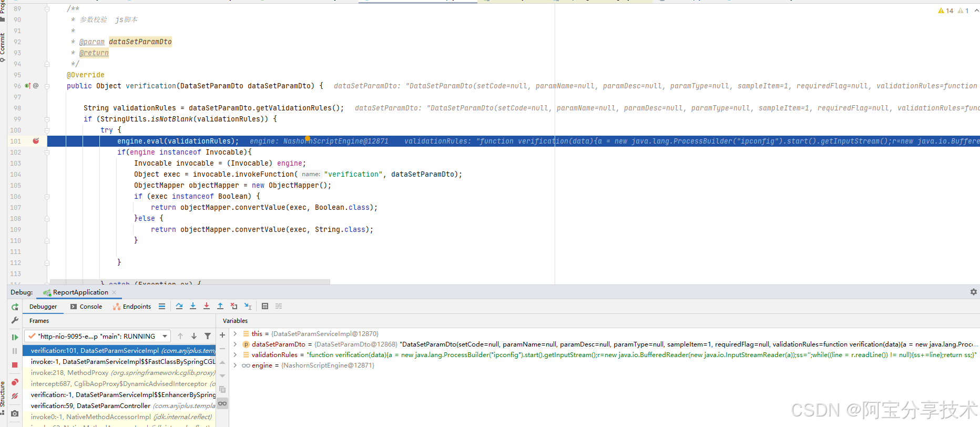Image resolution: width=980 pixels, height=427 pixels.
Task: Expand the dataSetParamDto variable node
Action: coord(235,344)
